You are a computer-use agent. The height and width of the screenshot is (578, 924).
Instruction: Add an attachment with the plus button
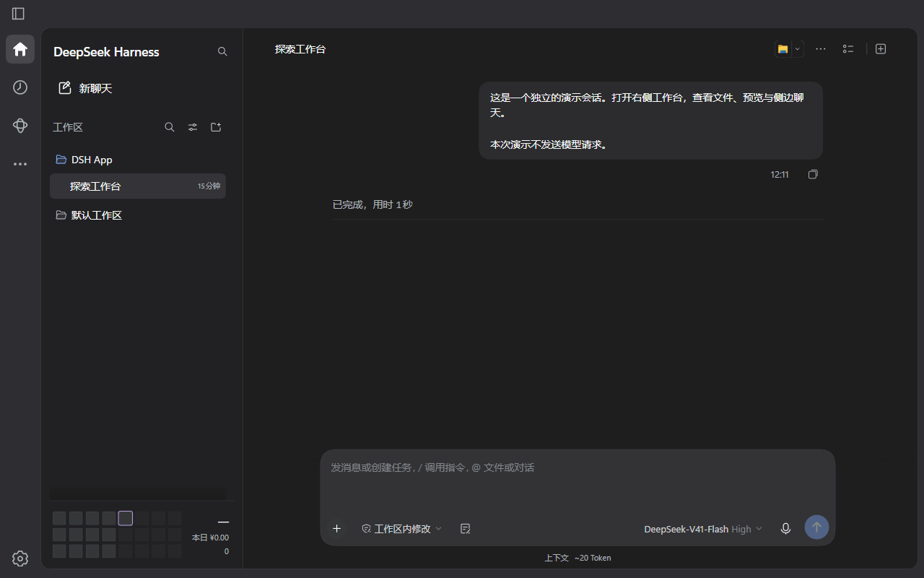pyautogui.click(x=336, y=529)
